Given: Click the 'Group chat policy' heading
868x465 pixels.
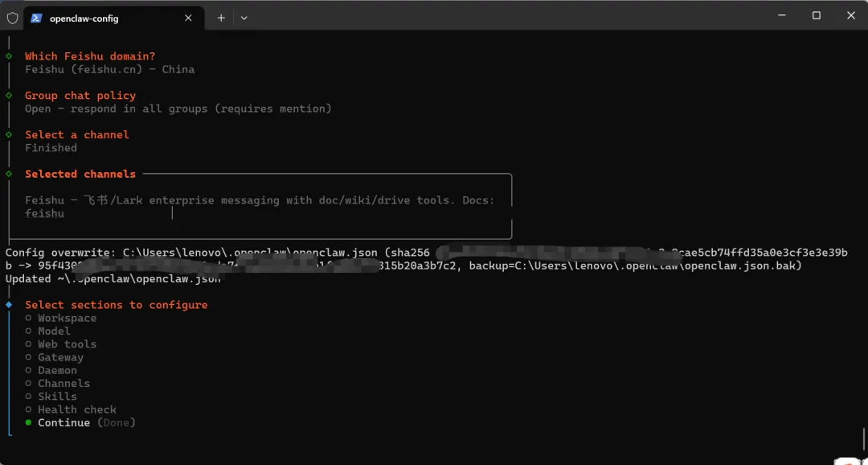Looking at the screenshot, I should point(80,96).
